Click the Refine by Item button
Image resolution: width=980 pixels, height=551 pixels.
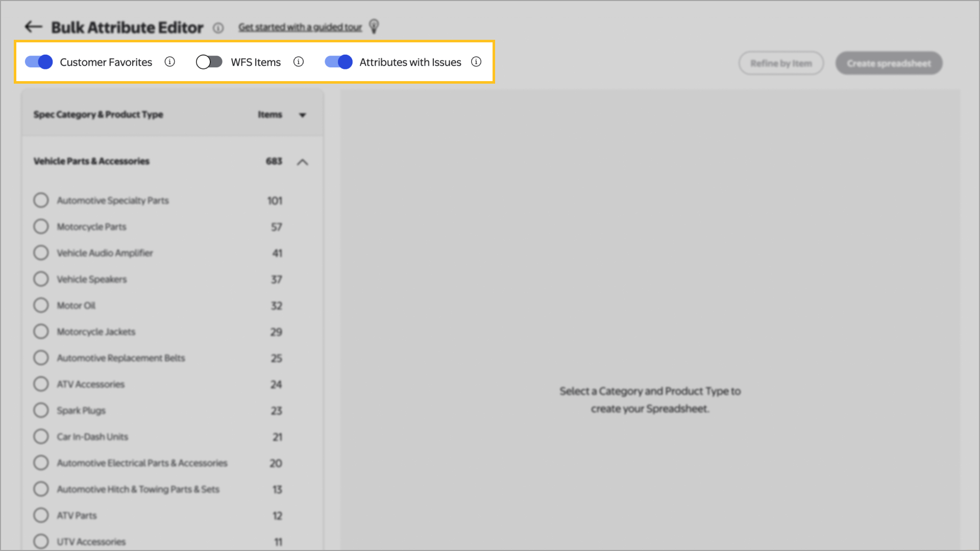pos(781,63)
